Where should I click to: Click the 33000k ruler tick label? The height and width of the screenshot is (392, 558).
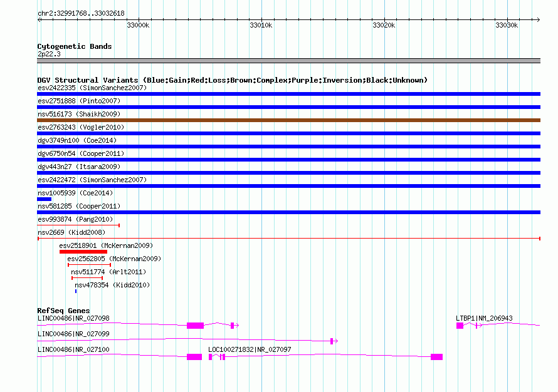pos(138,25)
